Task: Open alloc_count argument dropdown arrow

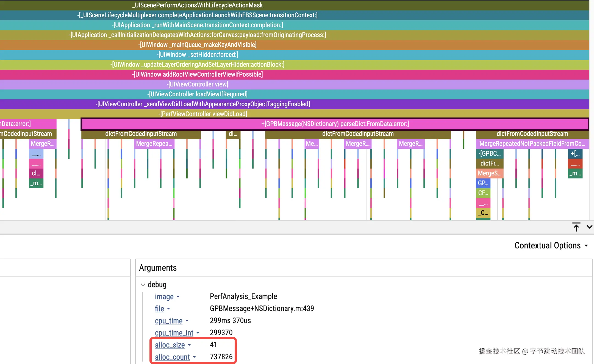Action: point(194,357)
